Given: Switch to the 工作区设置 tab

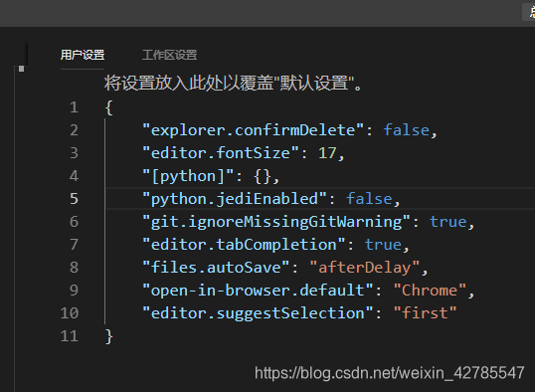Looking at the screenshot, I should pyautogui.click(x=170, y=55).
